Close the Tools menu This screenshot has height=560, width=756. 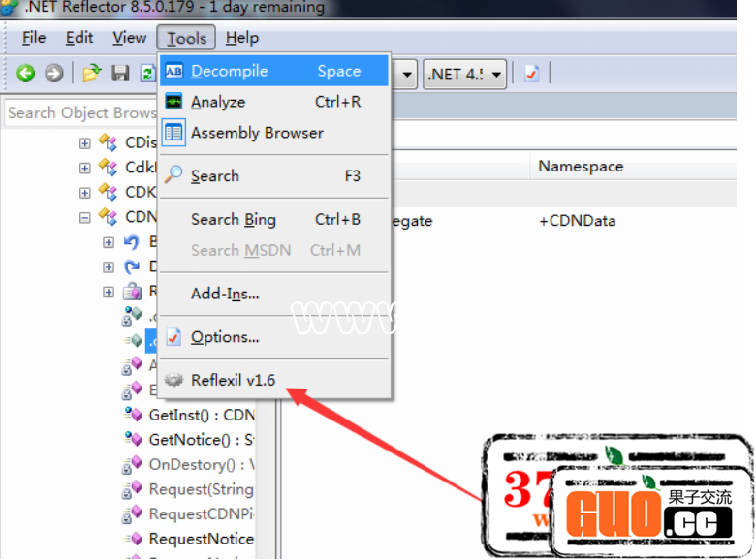(x=186, y=38)
